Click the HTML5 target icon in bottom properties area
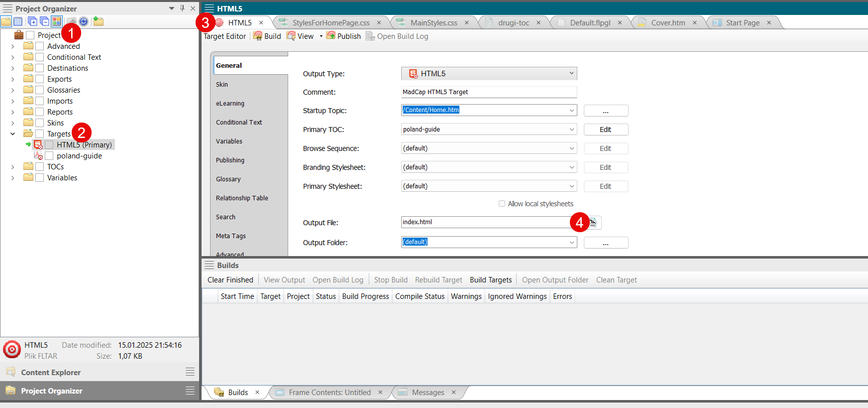The height and width of the screenshot is (408, 868). point(12,350)
